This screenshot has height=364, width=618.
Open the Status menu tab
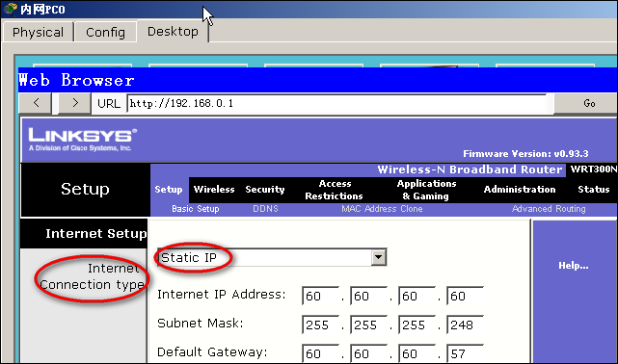(594, 190)
